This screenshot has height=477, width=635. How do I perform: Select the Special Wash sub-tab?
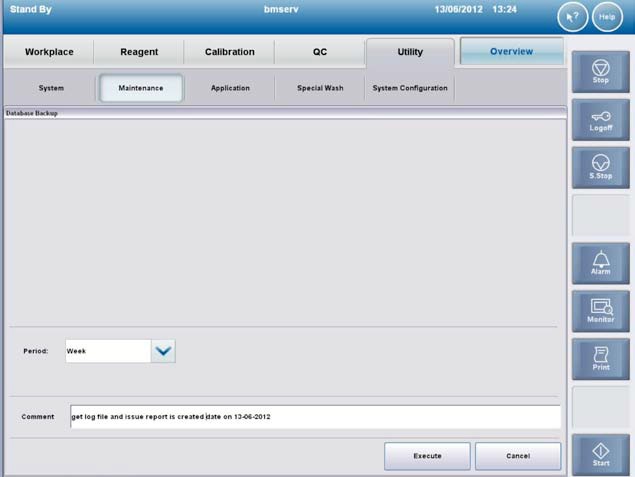pyautogui.click(x=320, y=88)
